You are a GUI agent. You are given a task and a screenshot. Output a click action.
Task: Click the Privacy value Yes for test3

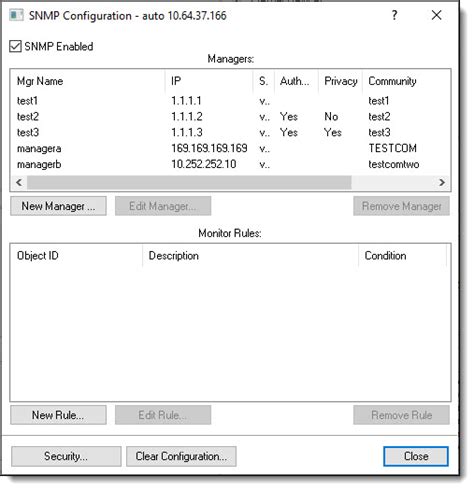click(333, 132)
